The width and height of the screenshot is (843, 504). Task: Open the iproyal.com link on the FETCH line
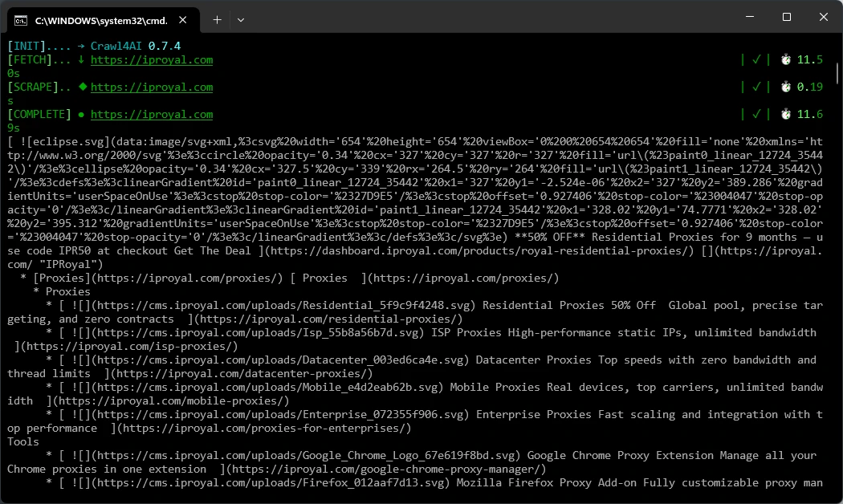click(x=152, y=60)
